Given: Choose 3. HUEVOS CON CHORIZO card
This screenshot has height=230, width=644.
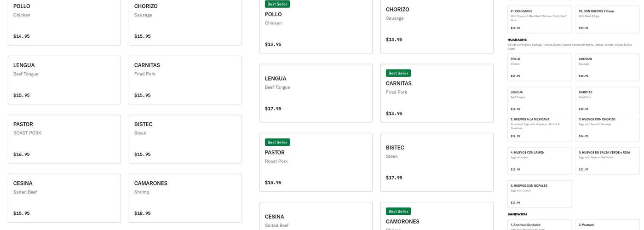Looking at the screenshot, I should pos(607,127).
